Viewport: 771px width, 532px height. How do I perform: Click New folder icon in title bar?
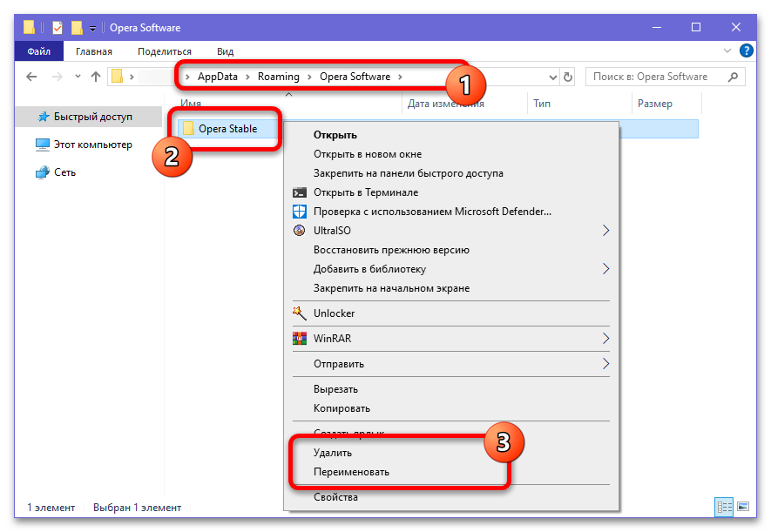click(x=77, y=28)
